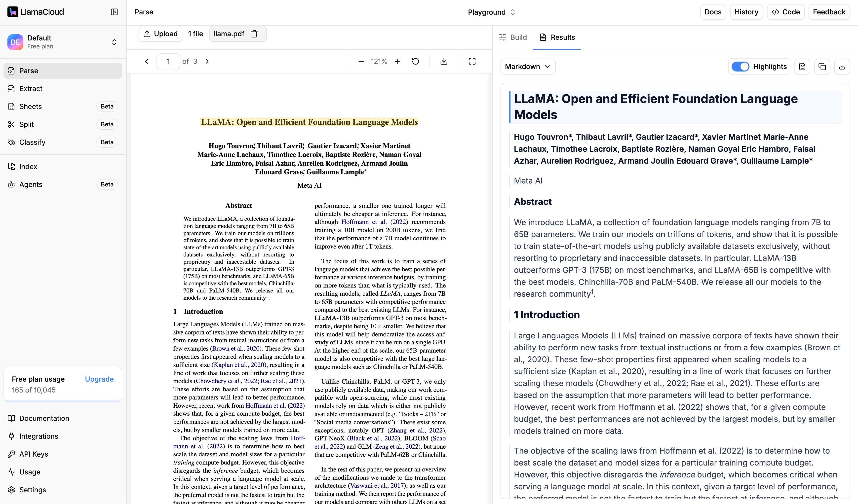Click the Upgrade plan link

[x=99, y=379]
